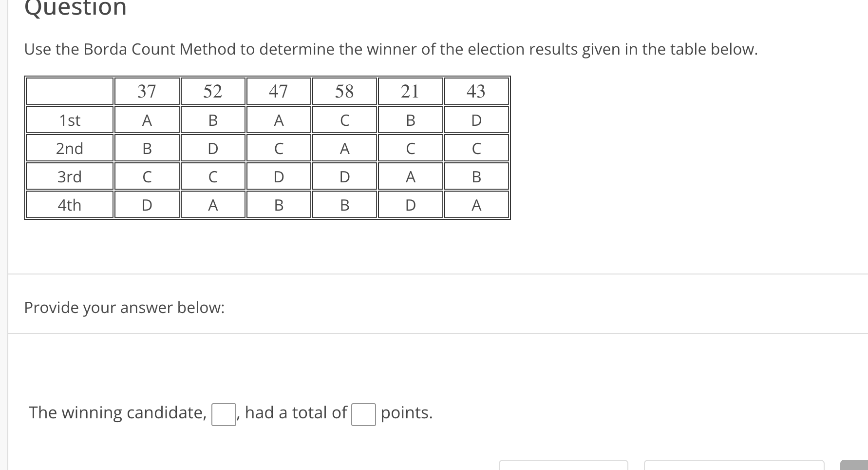Click the Question heading
The image size is (868, 470).
[x=74, y=7]
